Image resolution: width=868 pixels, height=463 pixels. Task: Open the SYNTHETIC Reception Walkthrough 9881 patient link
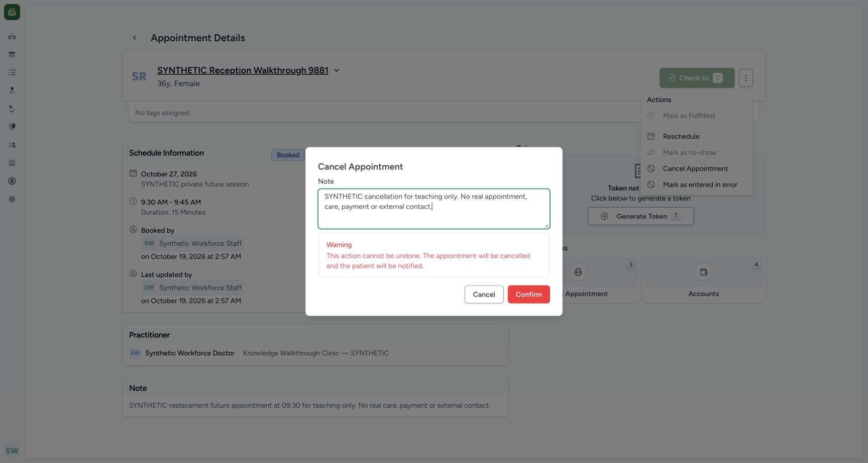click(243, 70)
